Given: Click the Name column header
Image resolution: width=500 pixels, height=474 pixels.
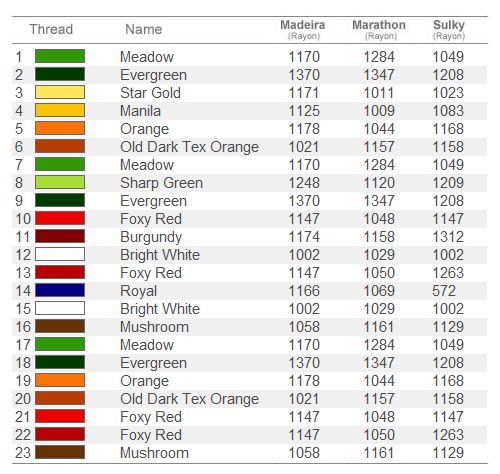Looking at the screenshot, I should 144,29.
